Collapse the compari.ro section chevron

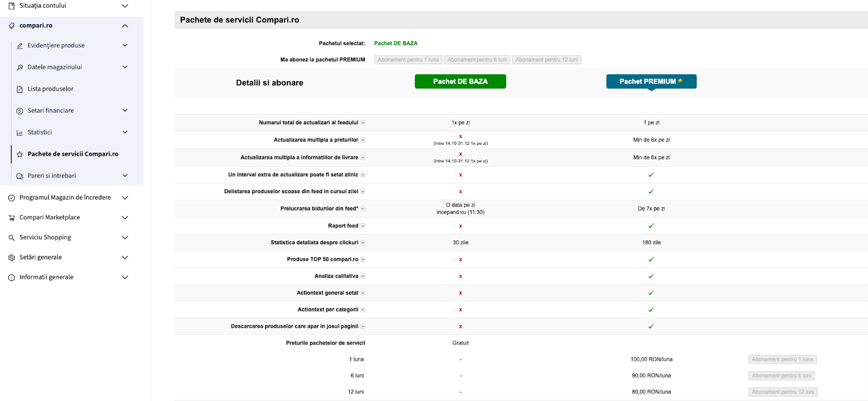pyautogui.click(x=125, y=26)
